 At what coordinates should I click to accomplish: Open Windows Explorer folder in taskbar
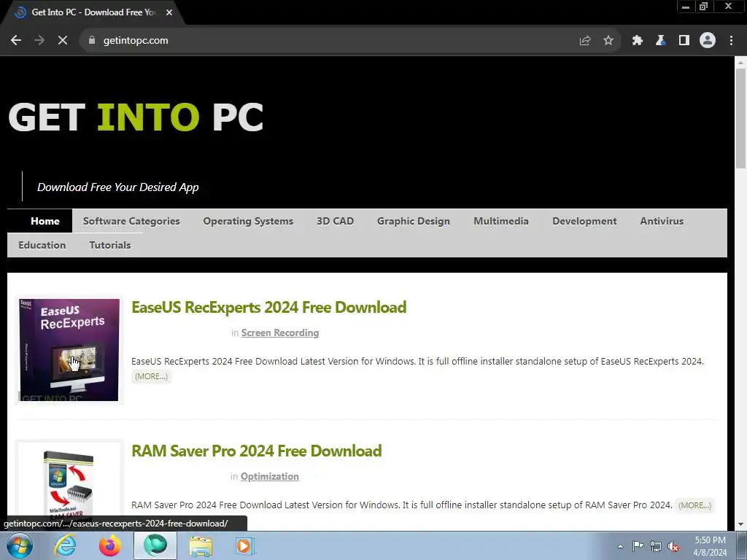[201, 545]
